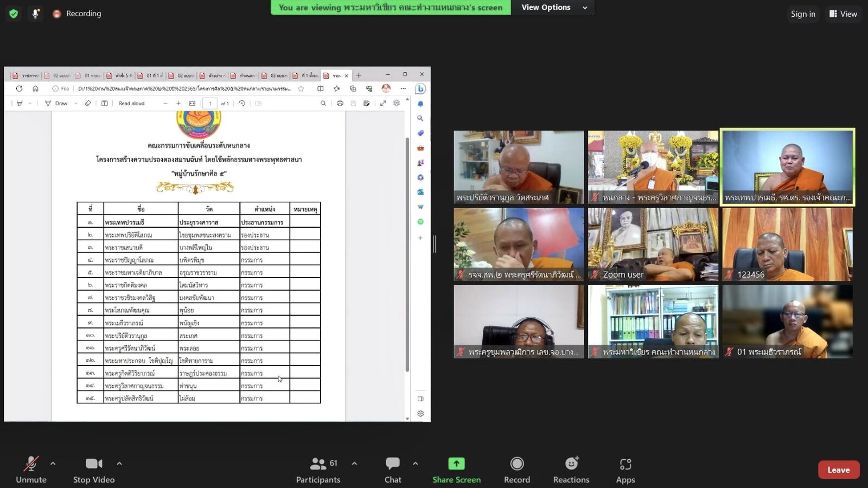This screenshot has height=488, width=868.
Task: Open browser Collections
Action: tap(353, 88)
